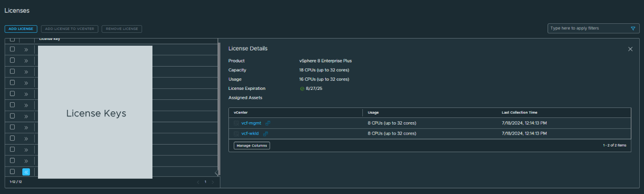The image size is (644, 194).
Task: Open the Manage Columns options
Action: (252, 145)
